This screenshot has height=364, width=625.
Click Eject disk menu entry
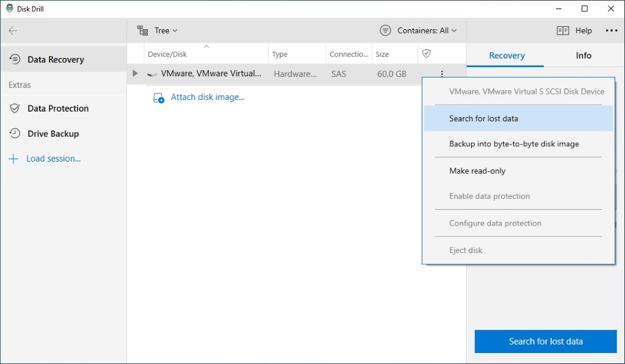pos(518,250)
